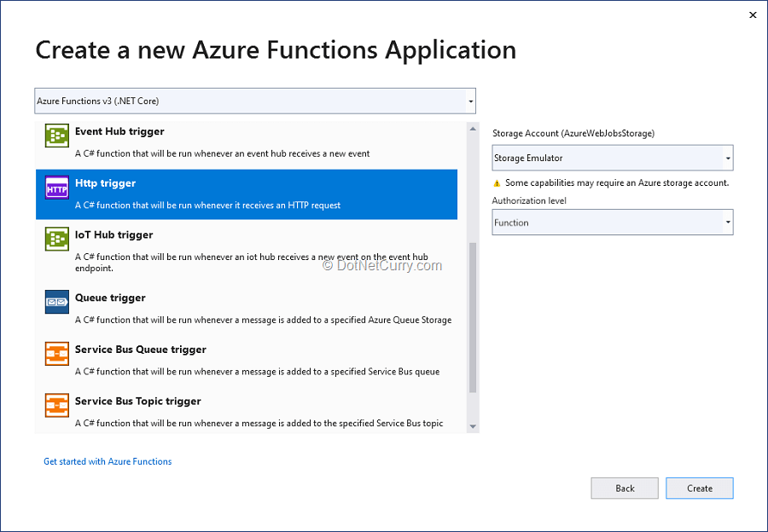Click the 'Storage Account (AzureWebJobsStorage)' label
This screenshot has height=532, width=768.
click(x=573, y=133)
